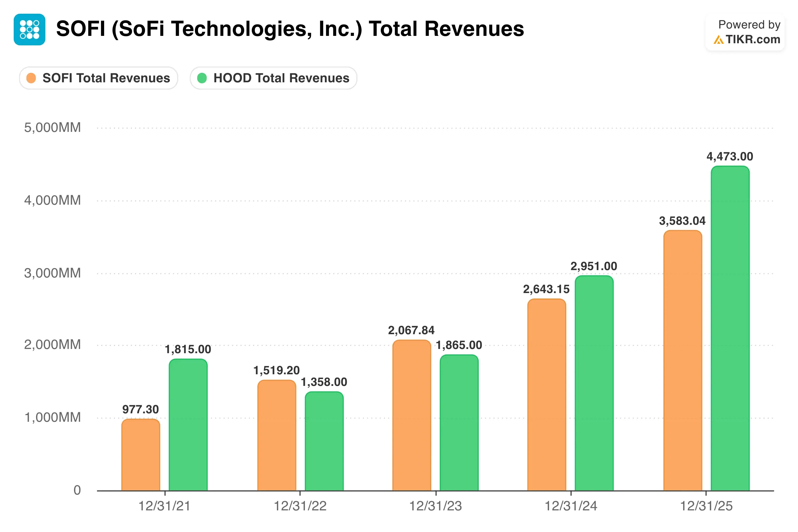Click the chart title SOFI Total Revenues
The height and width of the screenshot is (532, 798).
[x=290, y=29]
